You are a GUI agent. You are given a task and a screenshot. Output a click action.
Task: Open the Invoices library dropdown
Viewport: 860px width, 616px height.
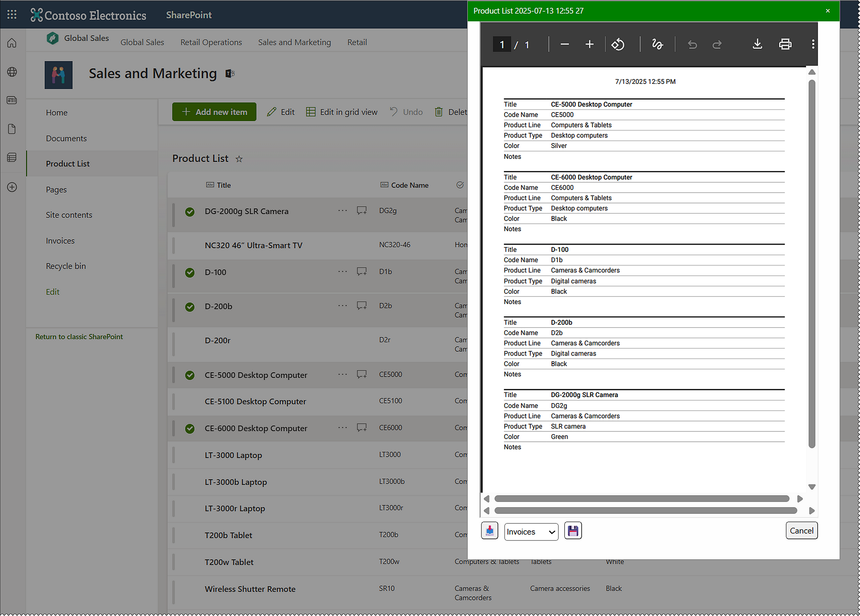[x=531, y=532]
